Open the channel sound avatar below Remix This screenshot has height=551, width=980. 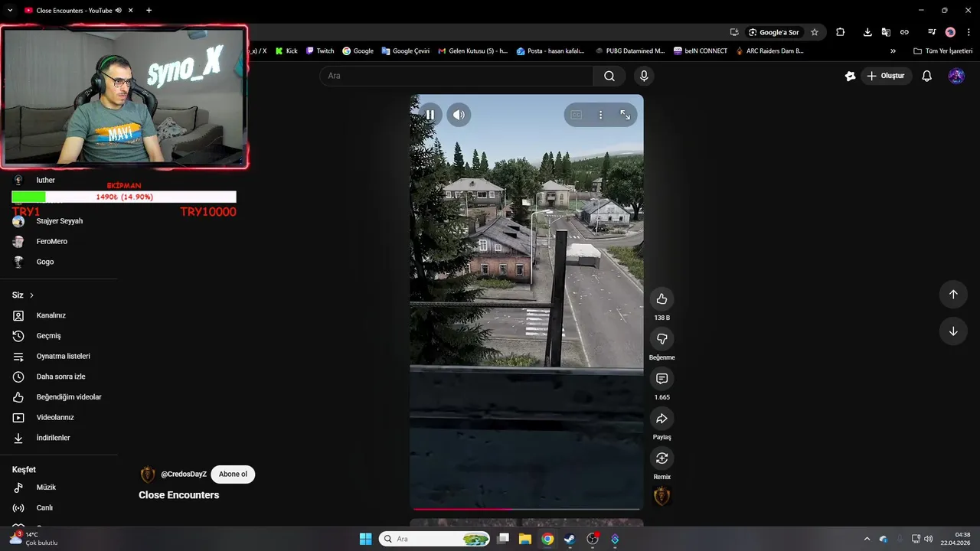pyautogui.click(x=661, y=497)
